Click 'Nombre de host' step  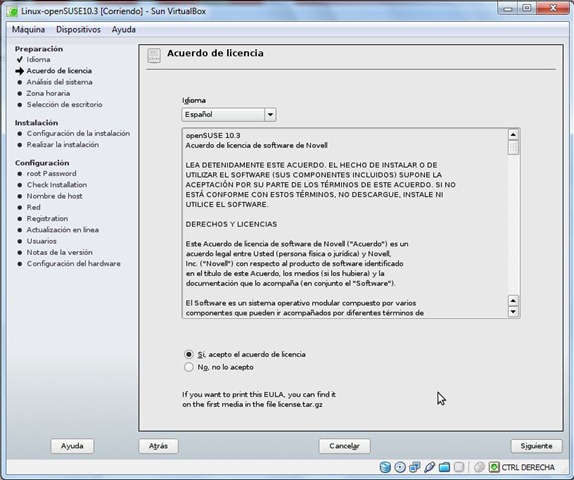[x=54, y=196]
